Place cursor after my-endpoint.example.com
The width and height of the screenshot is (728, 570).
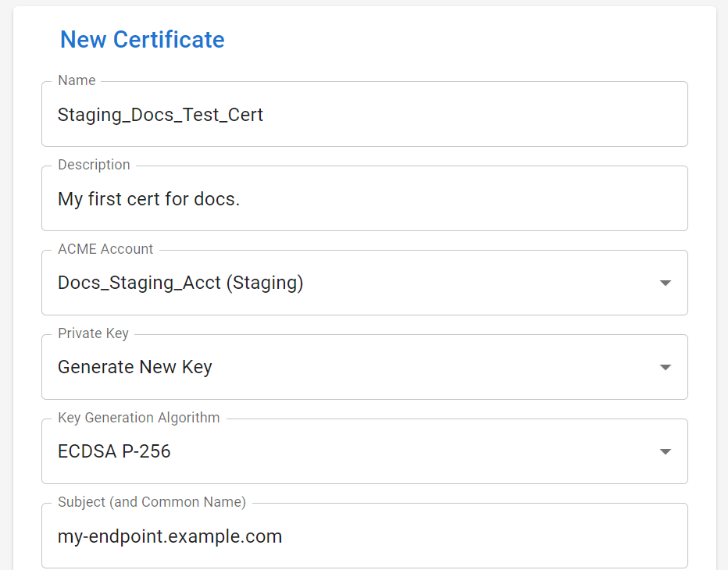[x=283, y=536]
